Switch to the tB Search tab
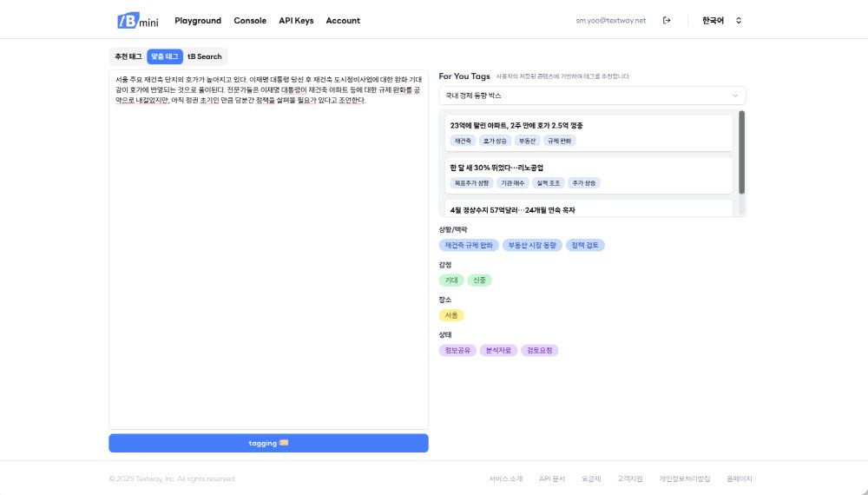 point(205,56)
